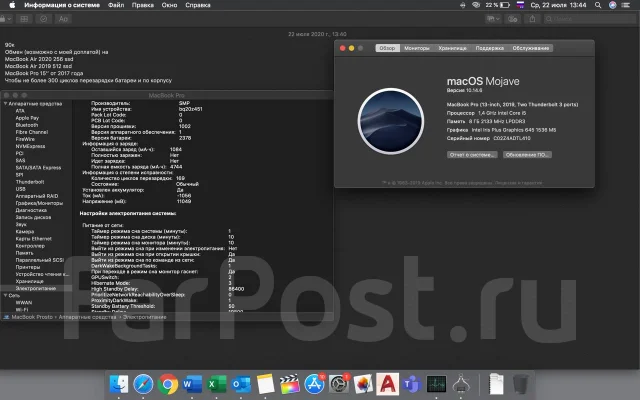
Task: Click Аппаратные средства in the path bar
Action: point(87,317)
